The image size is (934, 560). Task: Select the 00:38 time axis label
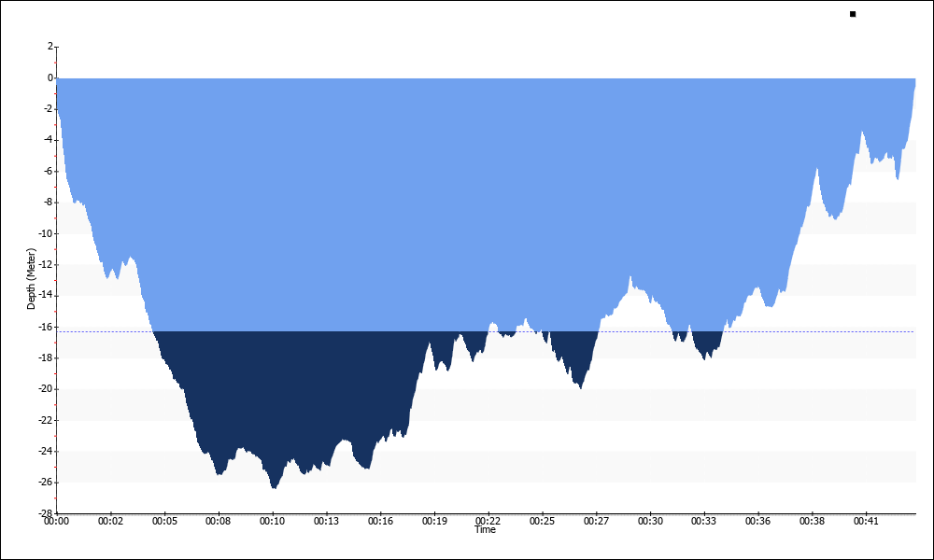point(812,521)
